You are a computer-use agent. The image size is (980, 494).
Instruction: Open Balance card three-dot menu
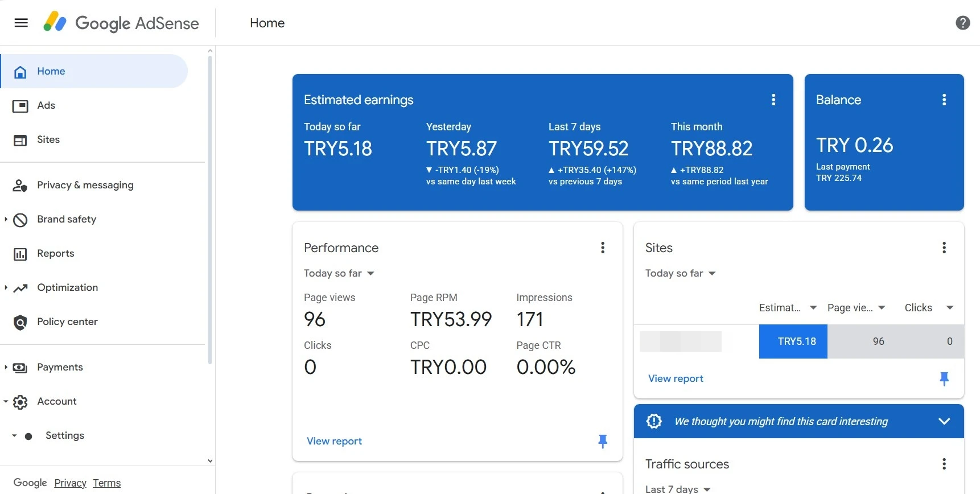pos(944,100)
